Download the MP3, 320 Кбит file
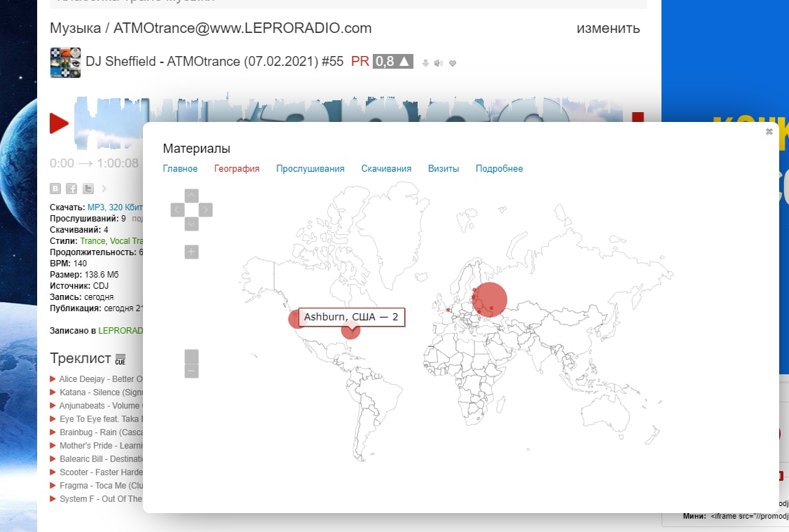This screenshot has height=532, width=789. click(115, 207)
